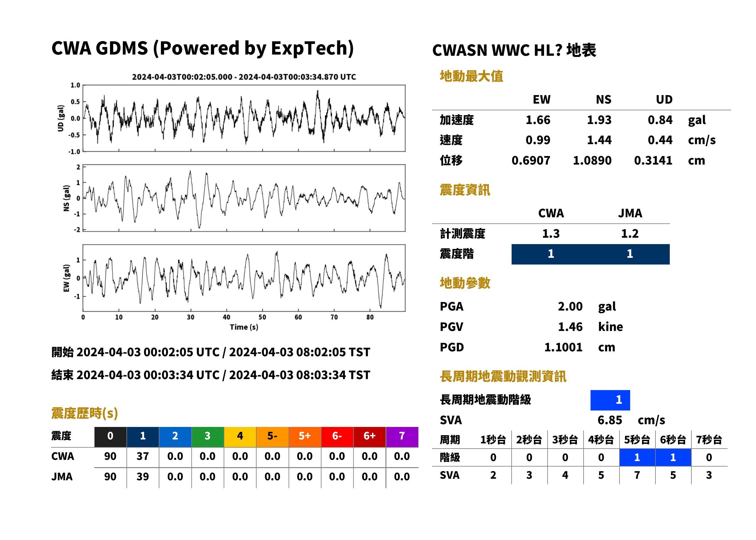Click the purple intensity 7 swatch

click(x=402, y=437)
